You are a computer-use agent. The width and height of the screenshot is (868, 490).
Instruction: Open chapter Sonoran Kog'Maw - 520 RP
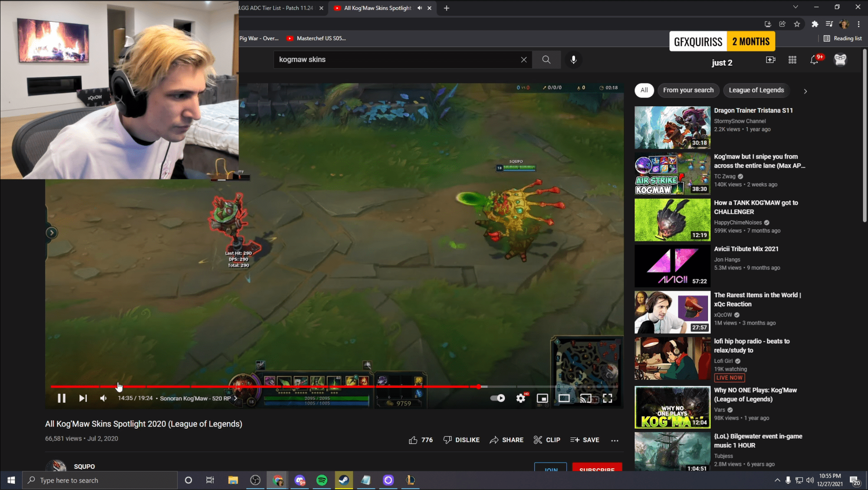click(x=199, y=398)
